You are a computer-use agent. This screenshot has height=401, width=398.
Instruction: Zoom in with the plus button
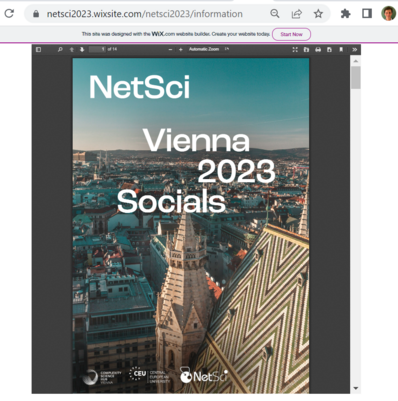coord(181,49)
